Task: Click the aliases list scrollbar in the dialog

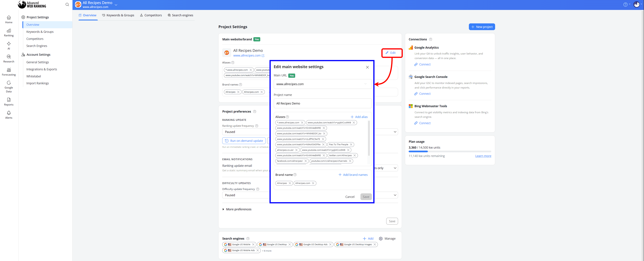Action: [369, 138]
